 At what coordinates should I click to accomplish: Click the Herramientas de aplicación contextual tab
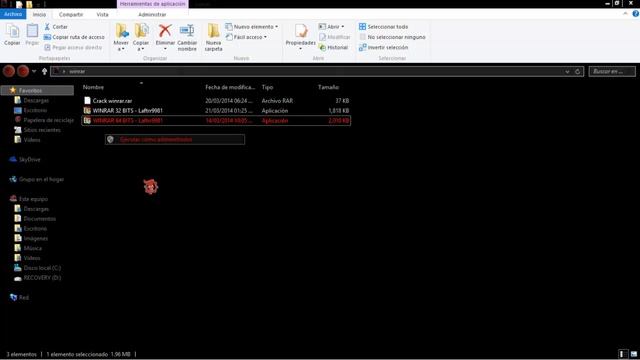pos(153,4)
